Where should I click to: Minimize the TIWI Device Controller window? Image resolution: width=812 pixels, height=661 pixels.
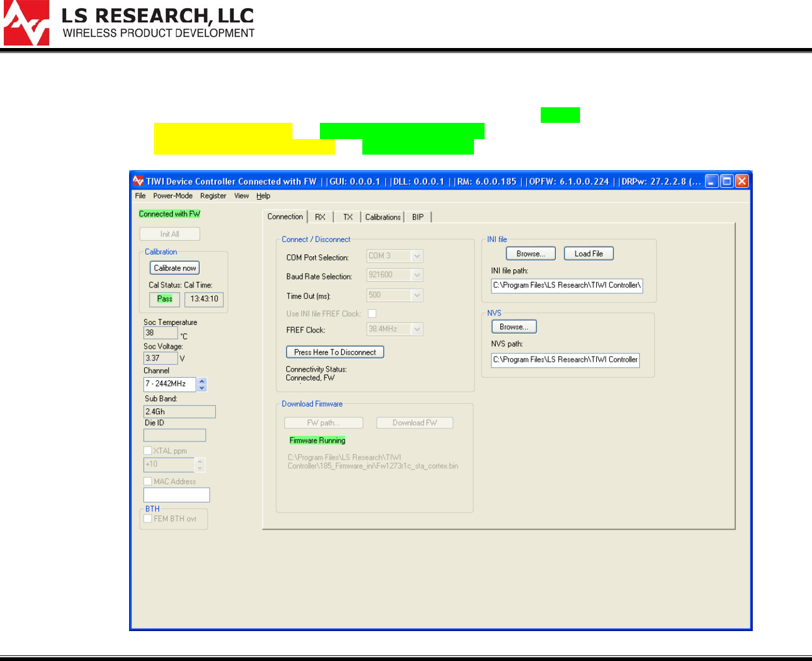click(712, 181)
